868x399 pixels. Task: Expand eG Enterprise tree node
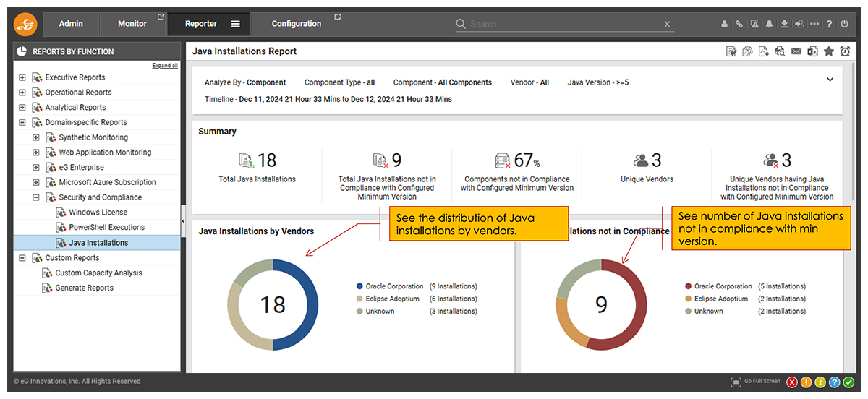(36, 168)
